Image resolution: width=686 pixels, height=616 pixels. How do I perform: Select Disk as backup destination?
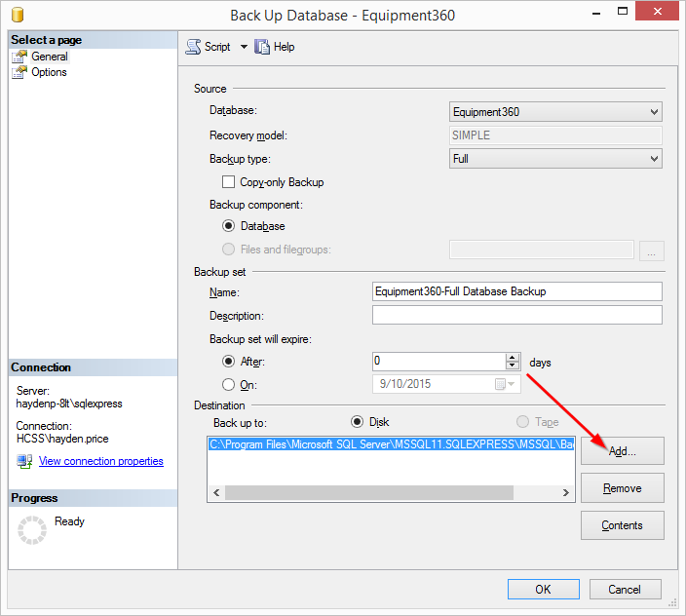click(x=357, y=422)
